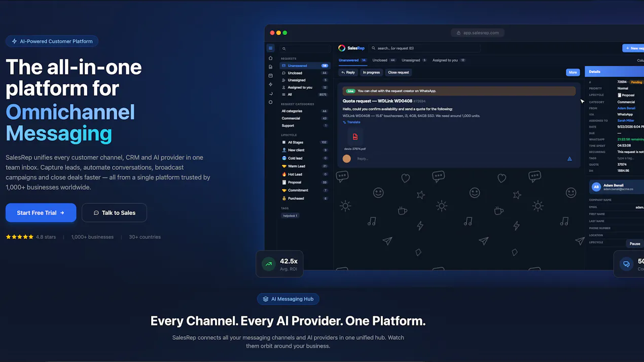This screenshot has width=644, height=362.
Task: Switch to the Assigned to you tab
Action: pos(449,60)
